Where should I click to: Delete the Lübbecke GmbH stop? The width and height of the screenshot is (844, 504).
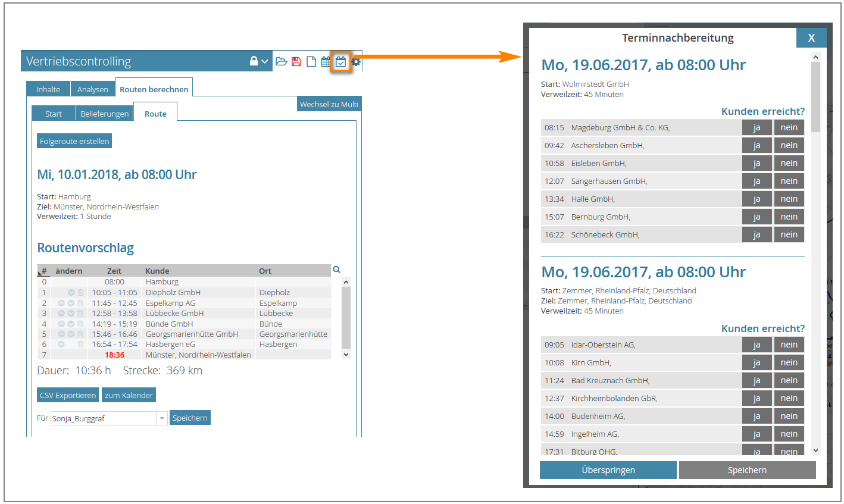80,313
